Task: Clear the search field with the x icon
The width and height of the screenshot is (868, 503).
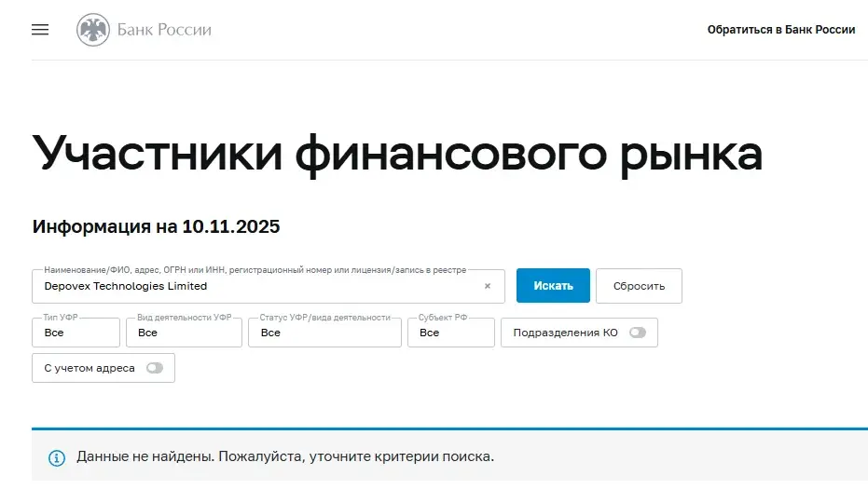Action: (487, 286)
